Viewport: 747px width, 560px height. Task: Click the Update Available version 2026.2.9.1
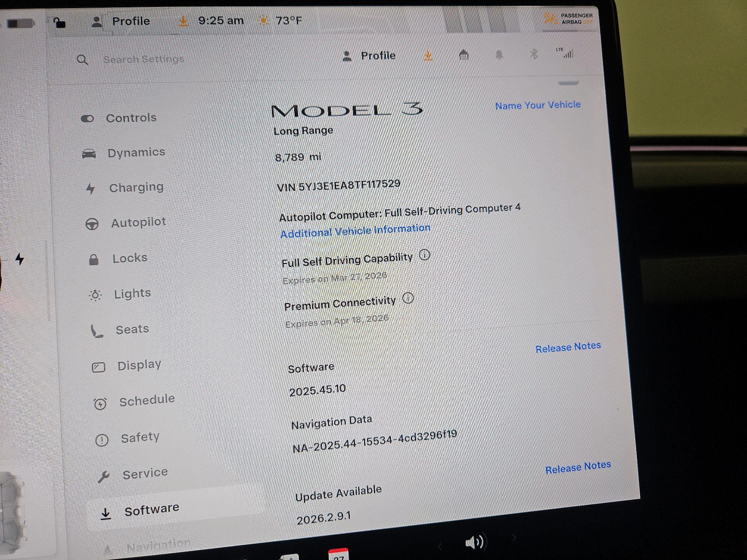pos(324,518)
